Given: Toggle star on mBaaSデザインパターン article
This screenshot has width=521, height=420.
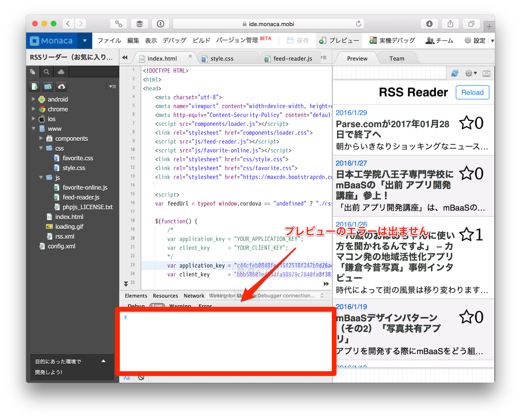Looking at the screenshot, I should pyautogui.click(x=466, y=317).
